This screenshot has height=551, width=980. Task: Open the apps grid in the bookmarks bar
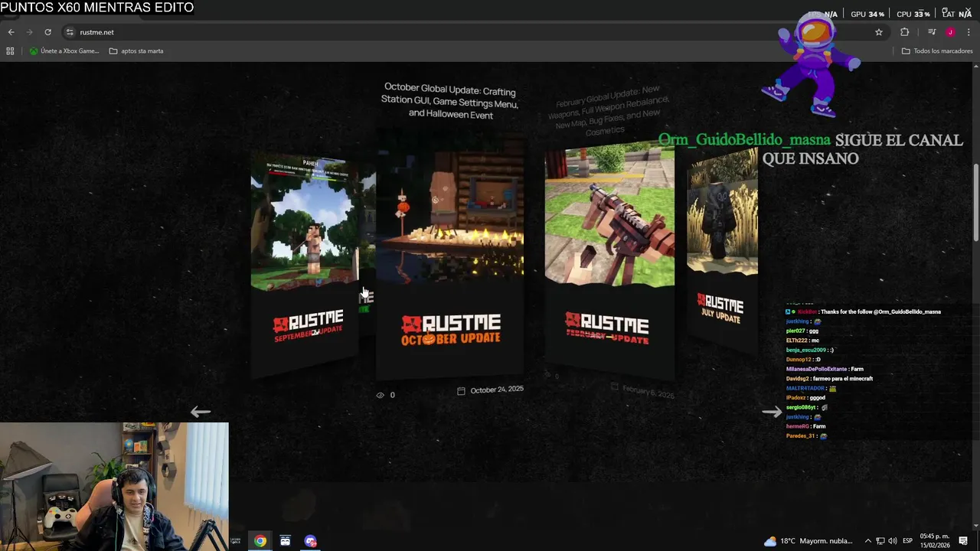10,51
